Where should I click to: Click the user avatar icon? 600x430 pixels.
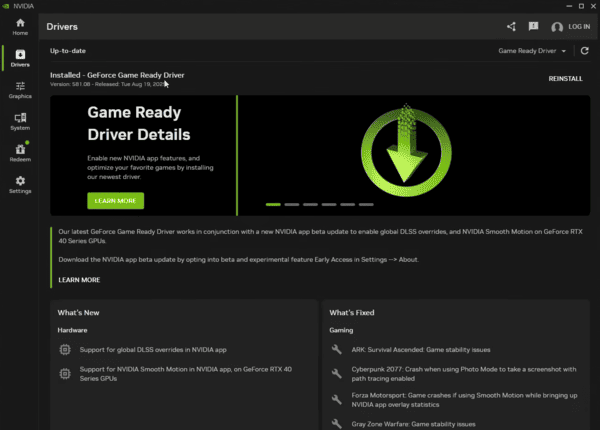[x=557, y=27]
